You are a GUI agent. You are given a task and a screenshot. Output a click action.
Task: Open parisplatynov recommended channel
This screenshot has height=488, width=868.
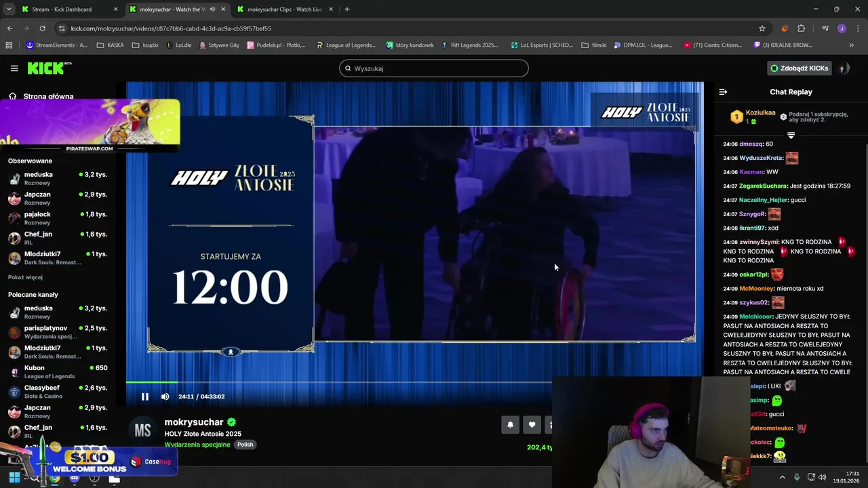pyautogui.click(x=58, y=332)
